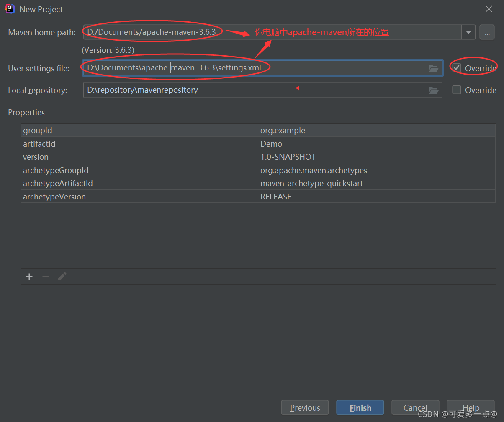Click the RELEASE value cell
Viewport: 504px width, 422px height.
click(377, 197)
